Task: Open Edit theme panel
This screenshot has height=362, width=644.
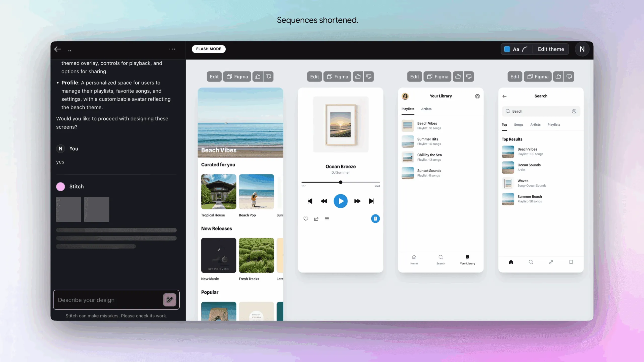Action: click(551, 49)
